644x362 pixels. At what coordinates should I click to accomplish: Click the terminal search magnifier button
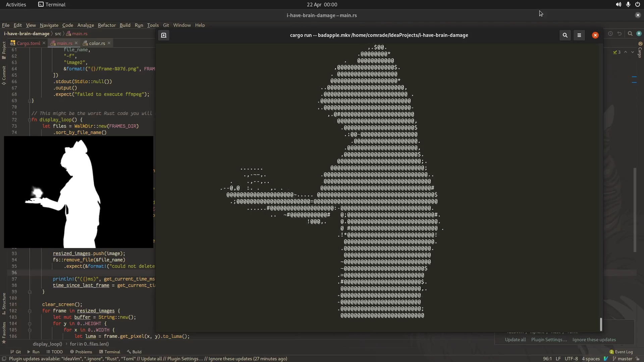(565, 35)
